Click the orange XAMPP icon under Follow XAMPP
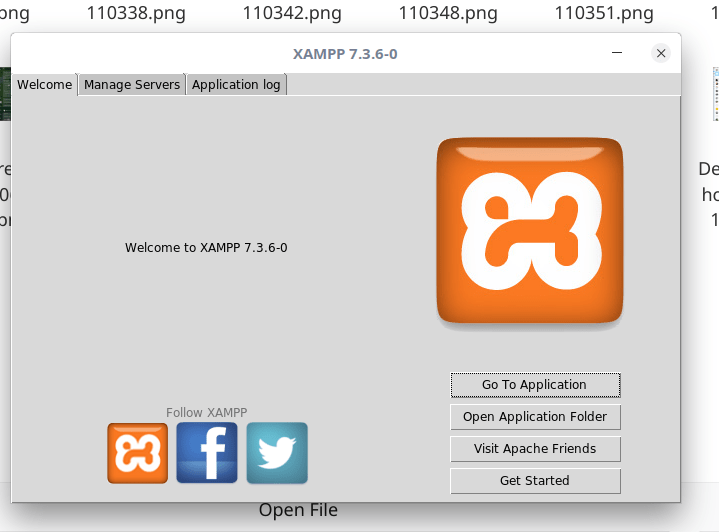 tap(138, 453)
